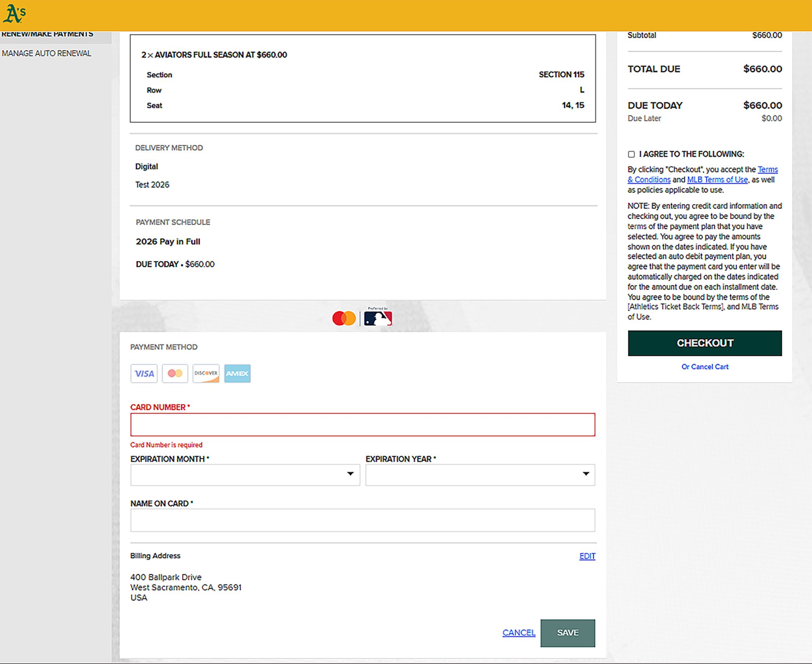Screen dimensions: 812x664
Task: Click the Checkout button
Action: tap(705, 344)
